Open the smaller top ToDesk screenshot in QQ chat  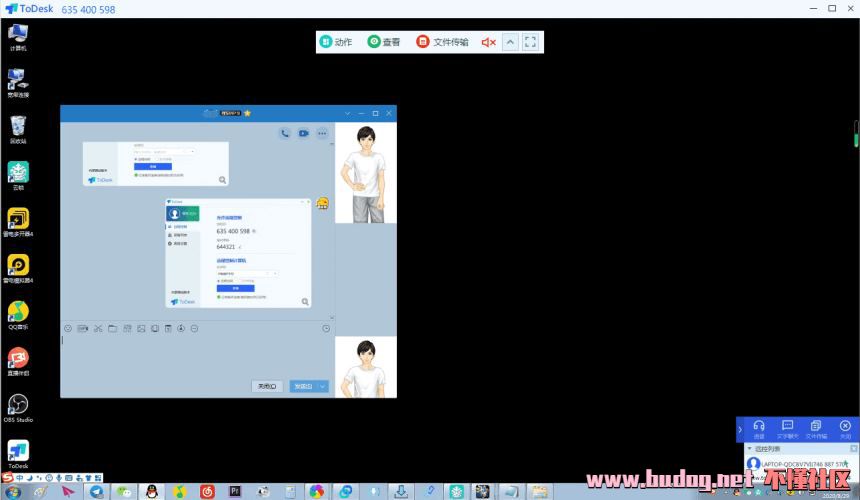click(x=156, y=163)
